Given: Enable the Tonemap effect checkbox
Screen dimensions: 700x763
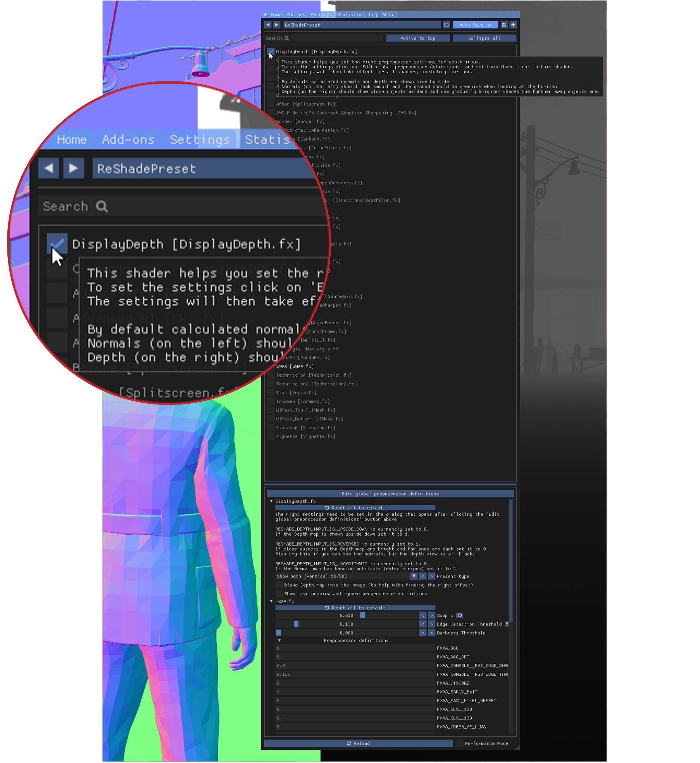Looking at the screenshot, I should (271, 401).
